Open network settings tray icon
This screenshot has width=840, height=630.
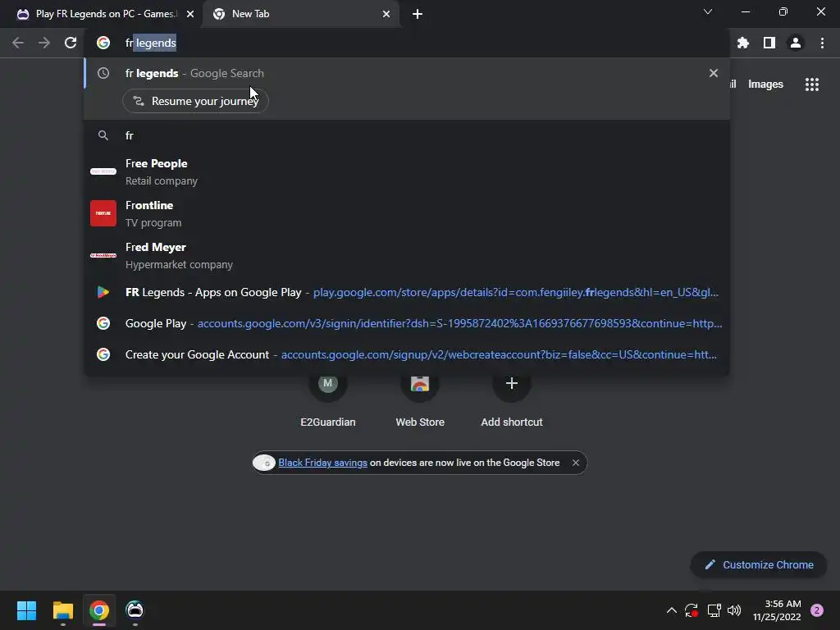click(x=714, y=610)
